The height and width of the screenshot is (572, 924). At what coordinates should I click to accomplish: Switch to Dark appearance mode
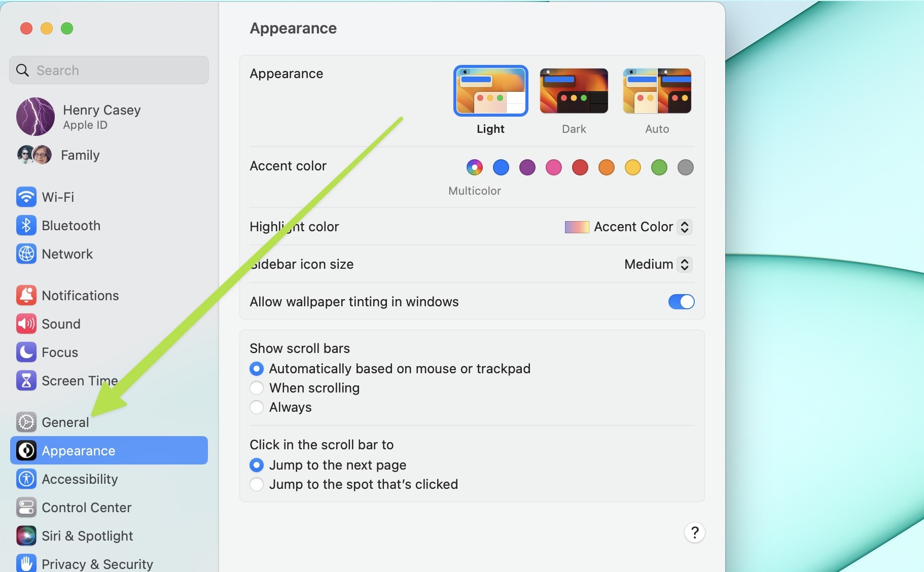(574, 91)
